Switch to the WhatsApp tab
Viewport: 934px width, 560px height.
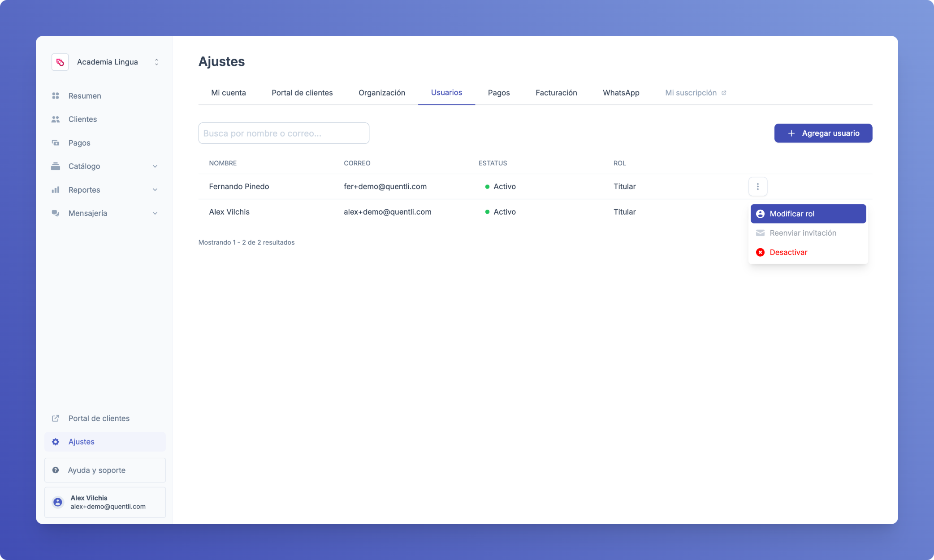[621, 93]
